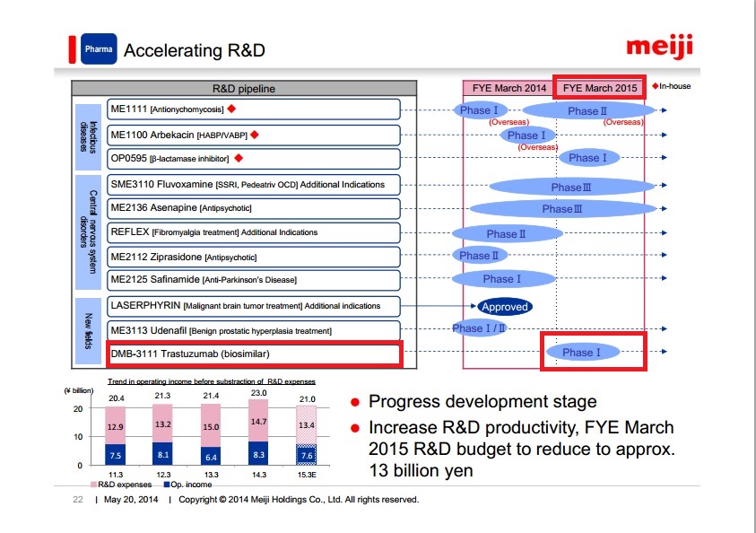Click the Phase I / II oval for ME3113 Udenafil

479,328
